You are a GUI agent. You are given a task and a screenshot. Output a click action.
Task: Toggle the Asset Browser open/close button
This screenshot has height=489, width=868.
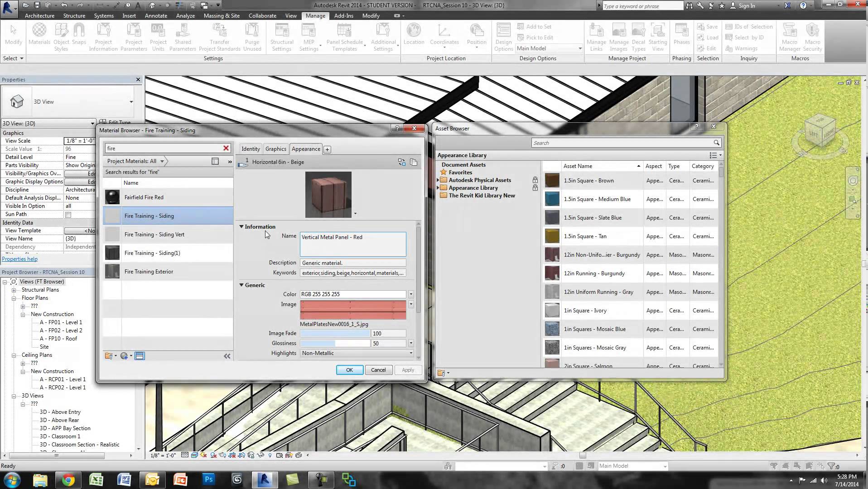coord(140,356)
